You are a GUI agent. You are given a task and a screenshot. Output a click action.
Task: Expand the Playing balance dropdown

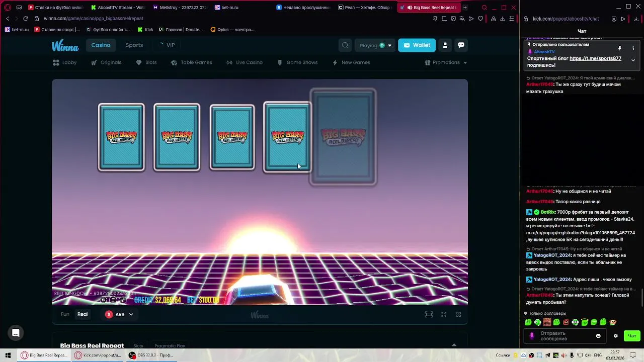pos(375,45)
